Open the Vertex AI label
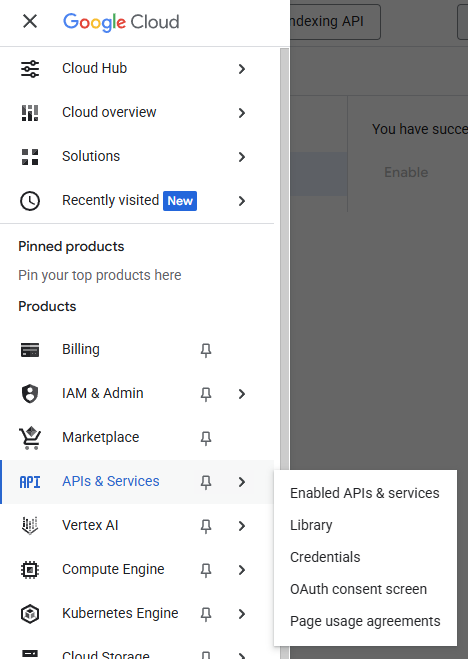468x659 pixels. (x=90, y=525)
